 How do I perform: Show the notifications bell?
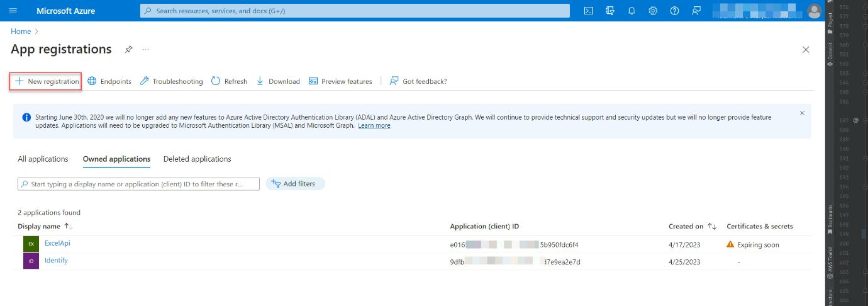point(632,11)
